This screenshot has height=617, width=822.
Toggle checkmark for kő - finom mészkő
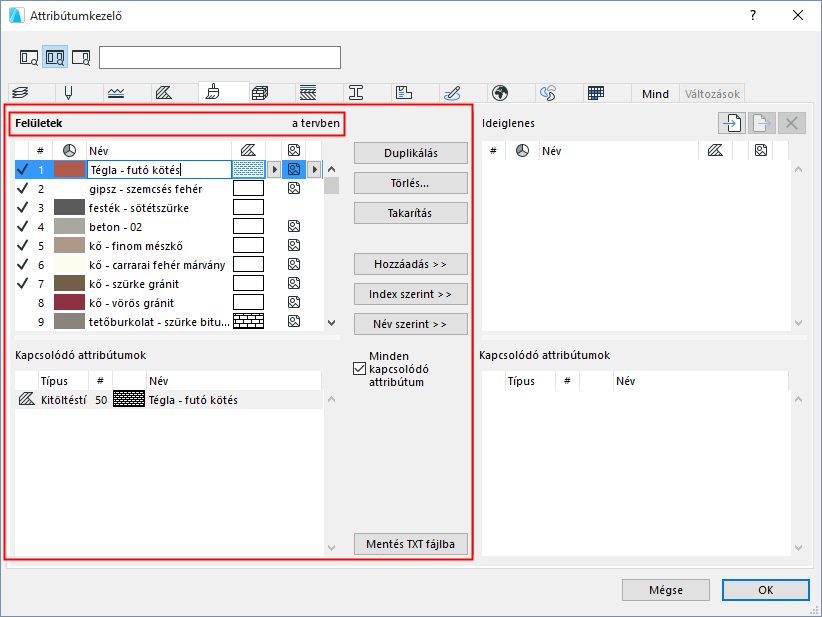coord(23,245)
